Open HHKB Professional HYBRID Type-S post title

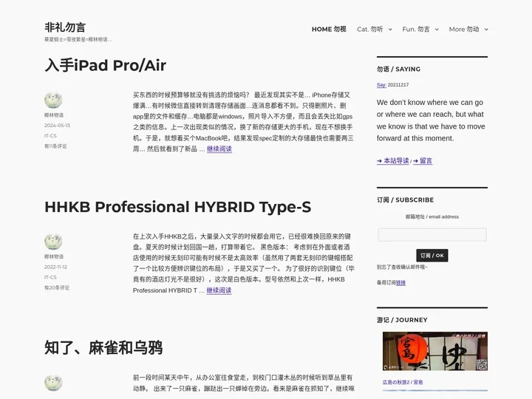(x=178, y=207)
